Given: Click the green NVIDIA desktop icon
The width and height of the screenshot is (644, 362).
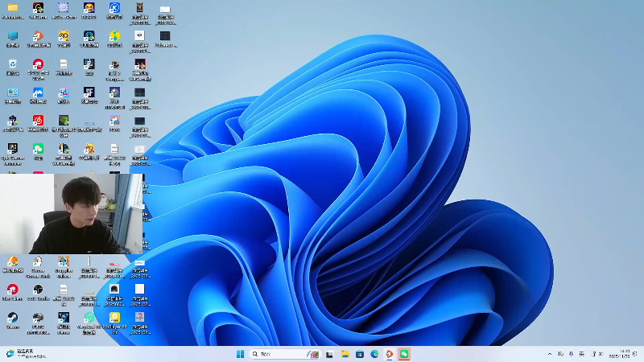Looking at the screenshot, I should (x=64, y=121).
